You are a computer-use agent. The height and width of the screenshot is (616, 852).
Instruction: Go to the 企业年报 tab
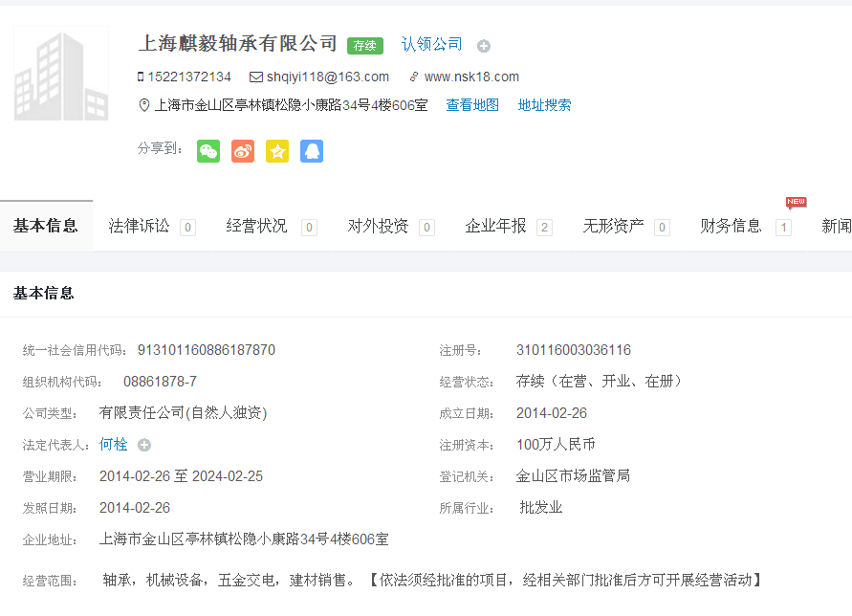pos(495,226)
